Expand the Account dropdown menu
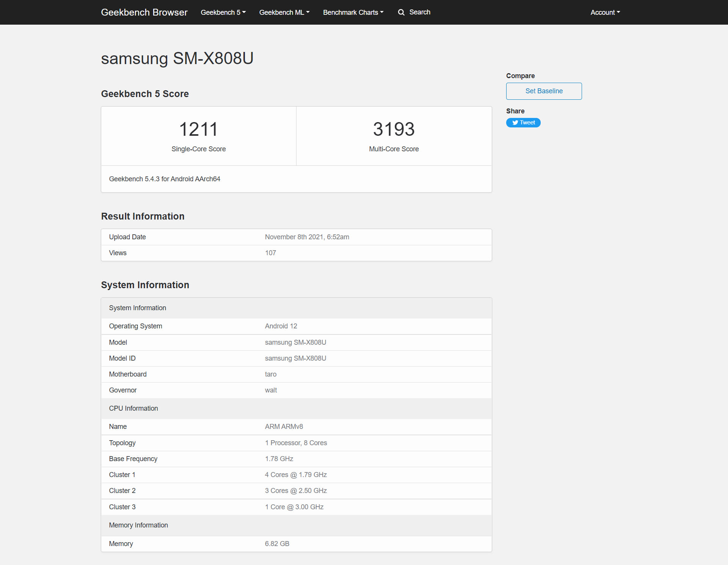Image resolution: width=728 pixels, height=565 pixels. coord(605,12)
